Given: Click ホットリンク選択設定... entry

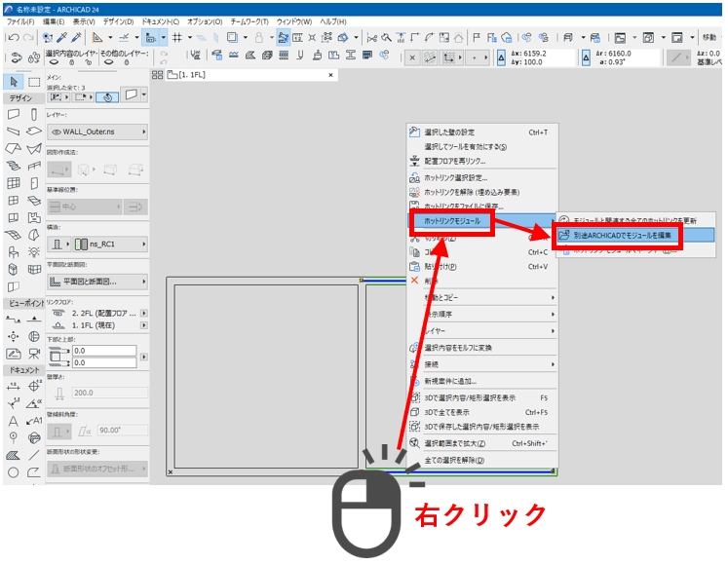Looking at the screenshot, I should pos(482,178).
